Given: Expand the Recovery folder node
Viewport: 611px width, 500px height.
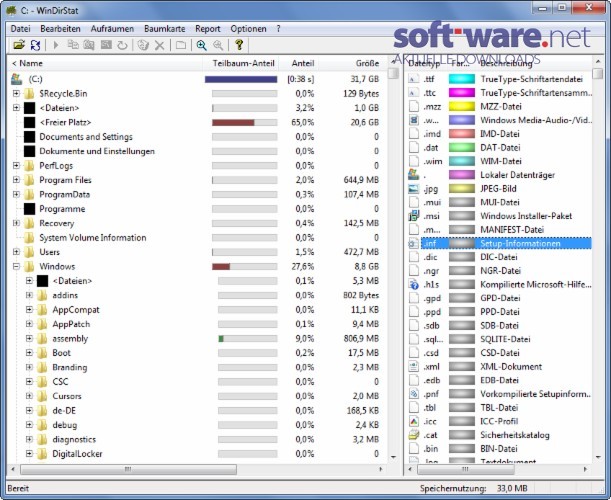Looking at the screenshot, I should click(16, 223).
